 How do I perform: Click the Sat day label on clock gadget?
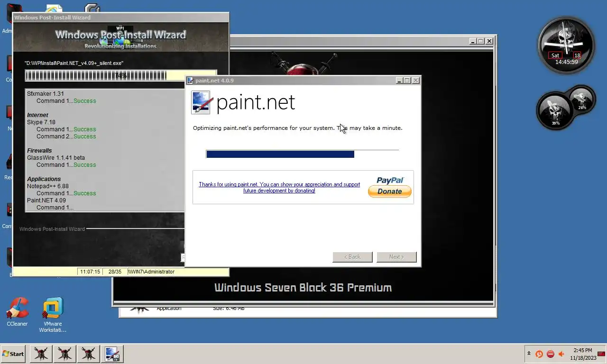click(555, 55)
